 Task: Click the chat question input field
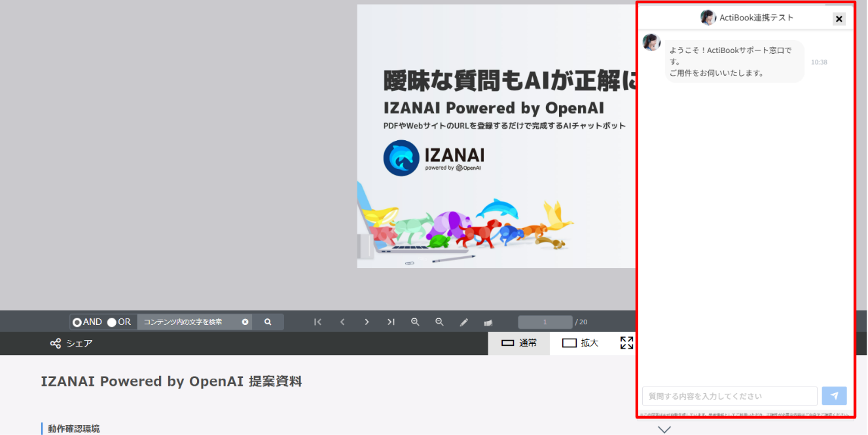pos(729,396)
